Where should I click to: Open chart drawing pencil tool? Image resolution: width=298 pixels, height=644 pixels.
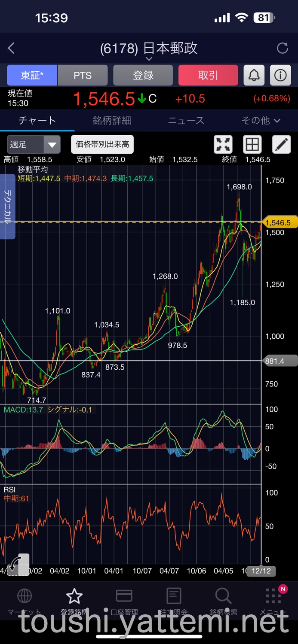tap(282, 144)
